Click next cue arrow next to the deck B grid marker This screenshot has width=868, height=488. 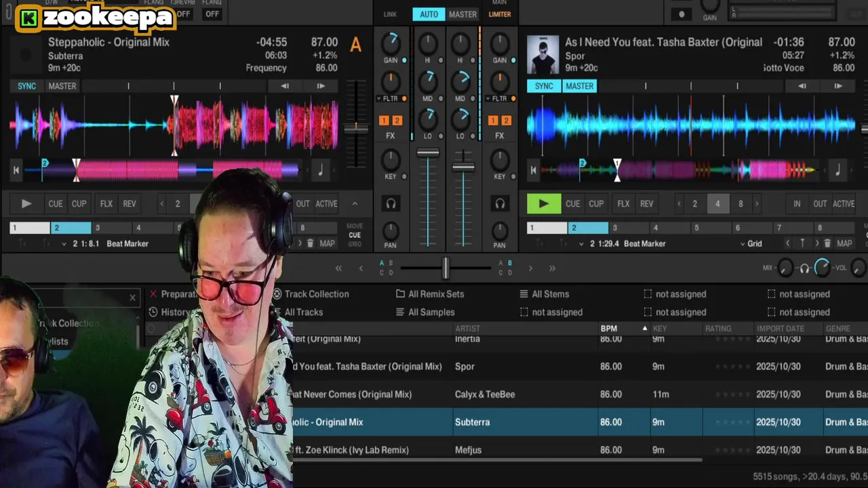coord(816,243)
